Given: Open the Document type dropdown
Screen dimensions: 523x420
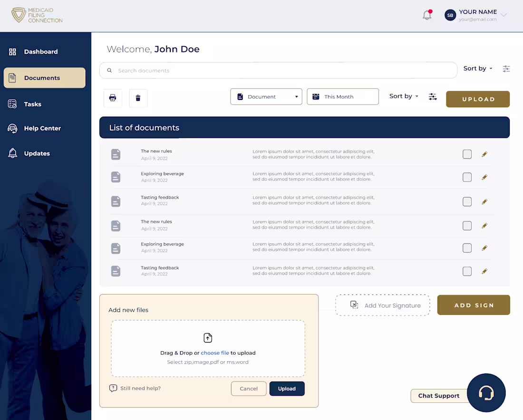Looking at the screenshot, I should click(x=266, y=96).
